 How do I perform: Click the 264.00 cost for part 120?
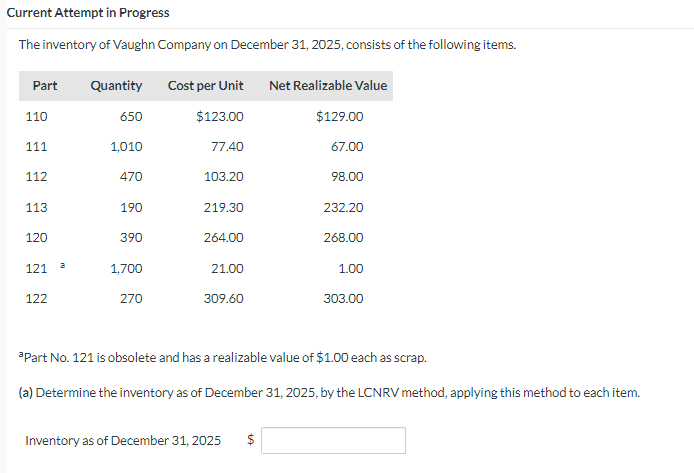pyautogui.click(x=224, y=238)
